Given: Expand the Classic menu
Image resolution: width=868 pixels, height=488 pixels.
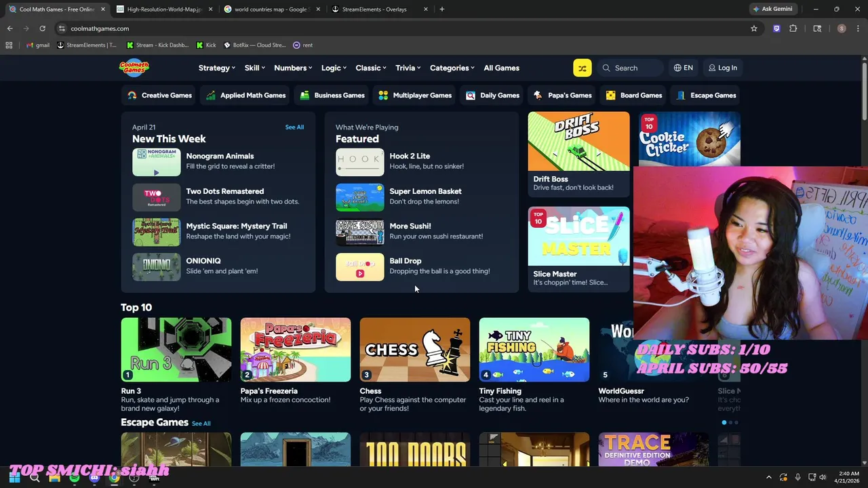Looking at the screenshot, I should (x=371, y=68).
